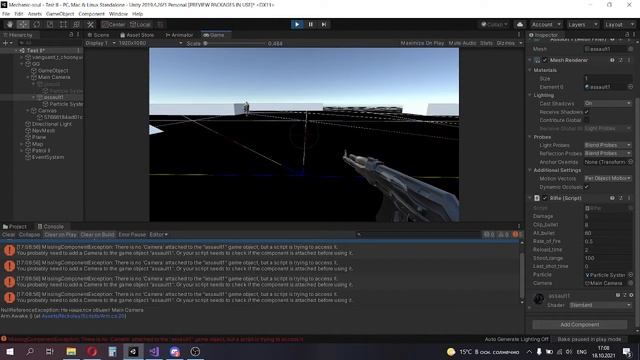Click the console search field
Image resolution: width=640 pixels, height=360 pixels.
pyautogui.click(x=418, y=235)
